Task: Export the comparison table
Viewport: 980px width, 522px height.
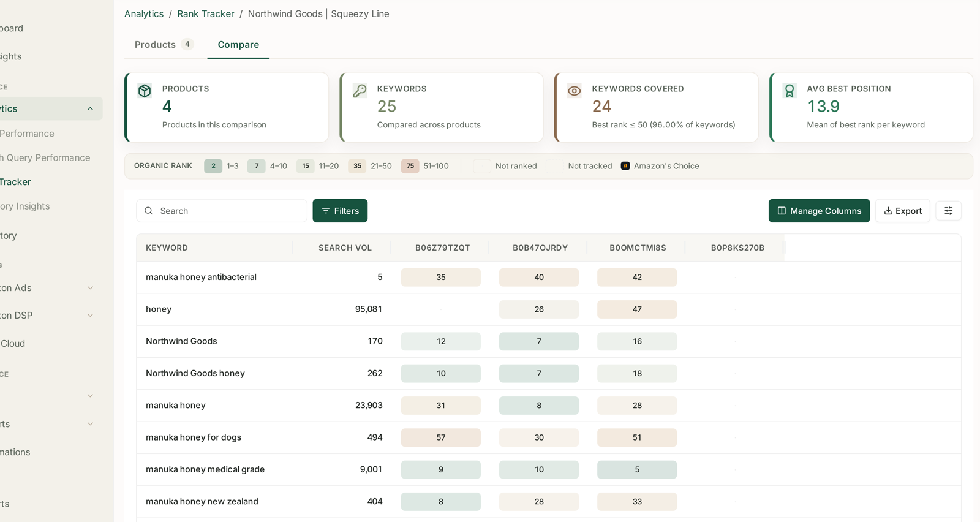Action: coord(902,211)
